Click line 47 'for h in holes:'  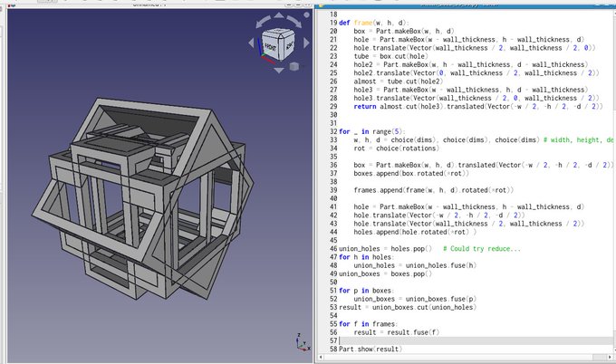pyautogui.click(x=365, y=257)
